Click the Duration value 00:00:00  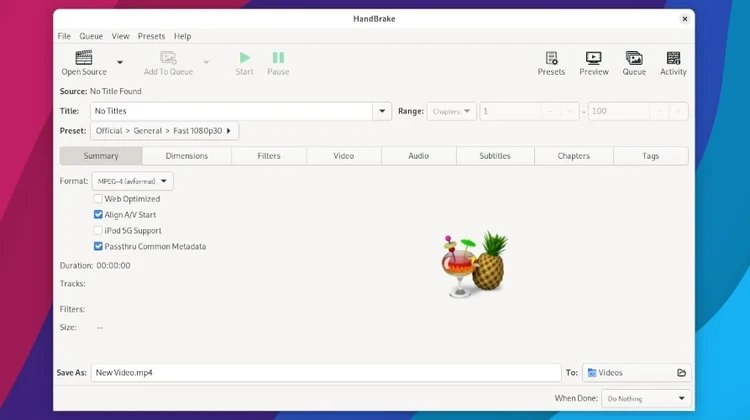(x=113, y=265)
